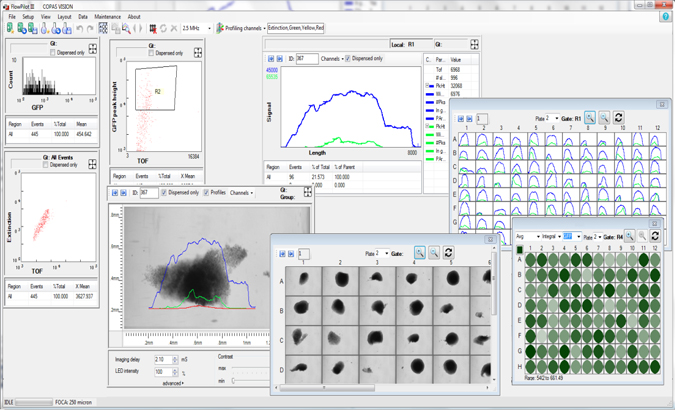The height and width of the screenshot is (410, 675).
Task: Open the Integral dropdown in heatmap window
Action: 550,237
